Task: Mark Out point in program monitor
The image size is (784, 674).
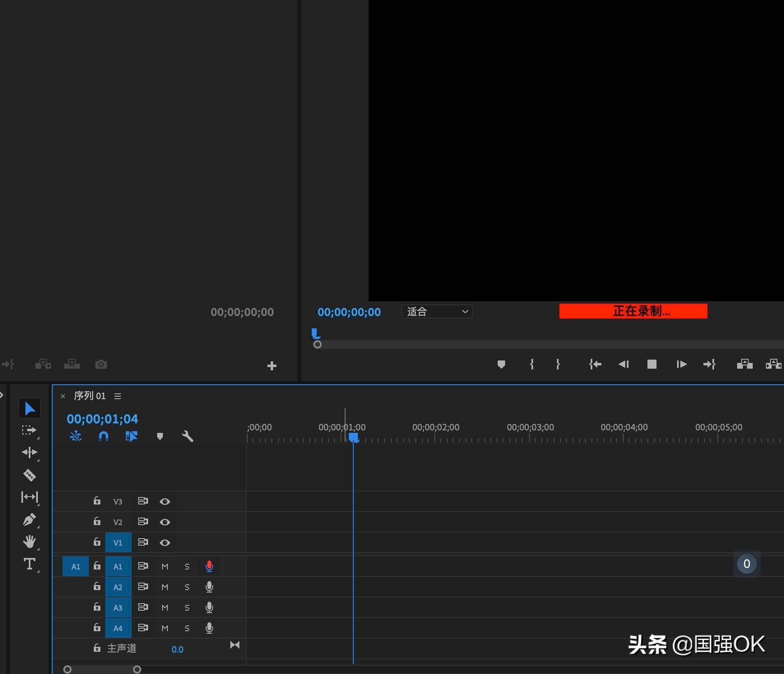Action: tap(558, 364)
